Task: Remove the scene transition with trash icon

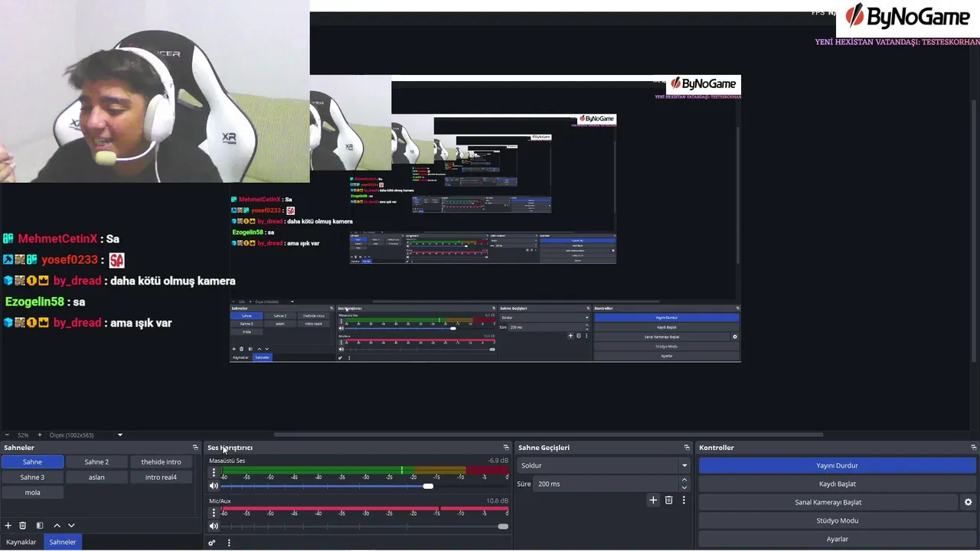Action: [668, 500]
